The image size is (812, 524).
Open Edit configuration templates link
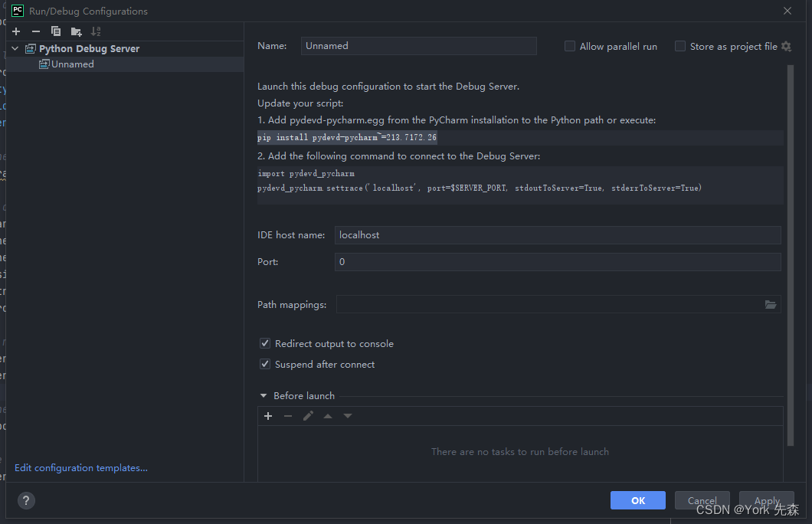point(80,468)
